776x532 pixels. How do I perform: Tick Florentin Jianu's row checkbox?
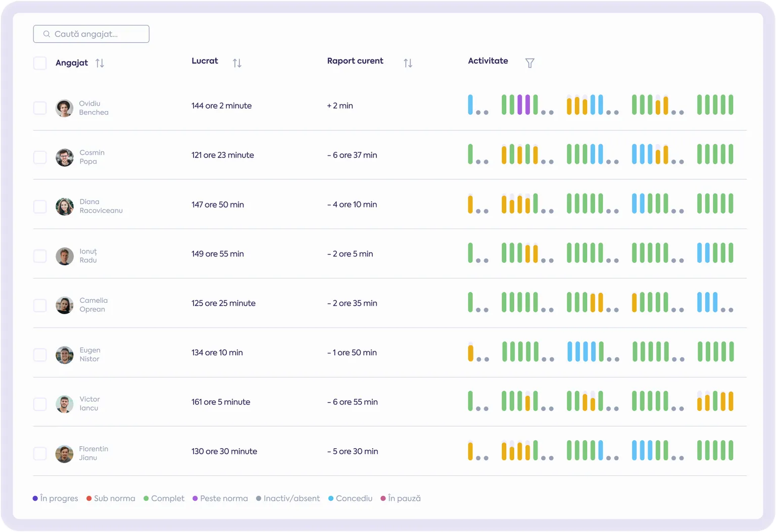(x=40, y=453)
